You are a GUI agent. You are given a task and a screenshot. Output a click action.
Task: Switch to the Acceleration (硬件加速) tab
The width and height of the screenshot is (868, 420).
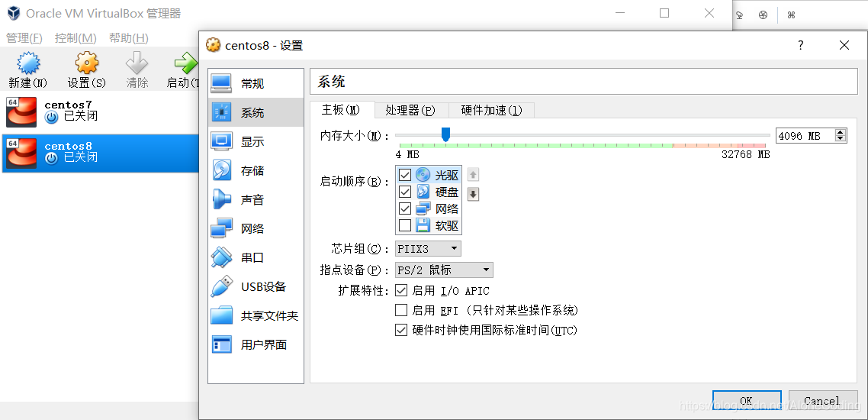491,110
